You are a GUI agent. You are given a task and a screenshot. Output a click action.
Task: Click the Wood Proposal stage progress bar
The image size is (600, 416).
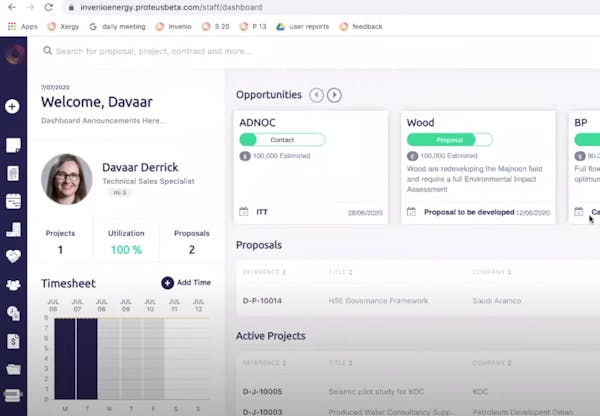coord(450,140)
